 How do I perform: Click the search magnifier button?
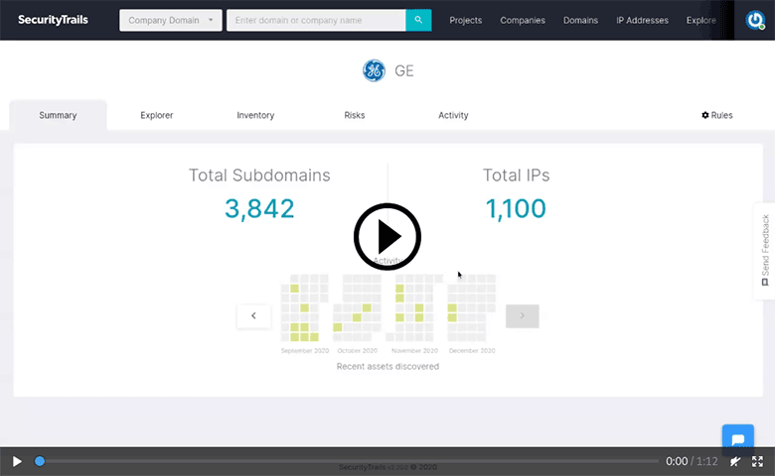[x=418, y=20]
